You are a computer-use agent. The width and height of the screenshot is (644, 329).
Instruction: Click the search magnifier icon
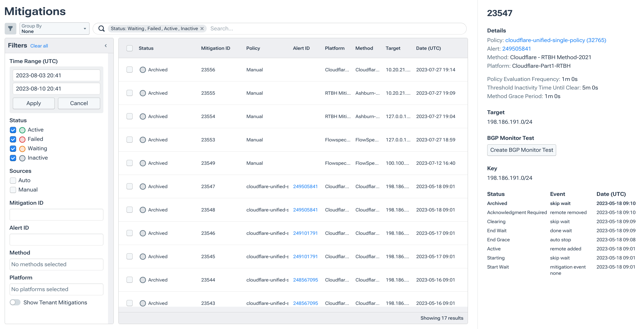tap(101, 29)
